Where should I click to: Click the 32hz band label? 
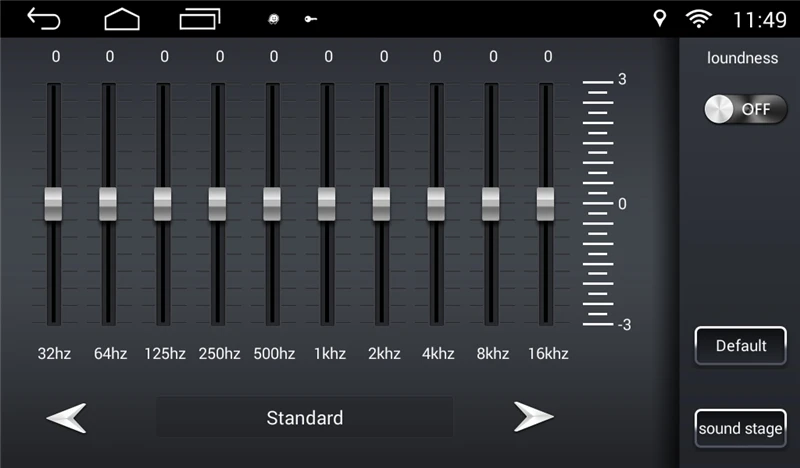pyautogui.click(x=54, y=353)
